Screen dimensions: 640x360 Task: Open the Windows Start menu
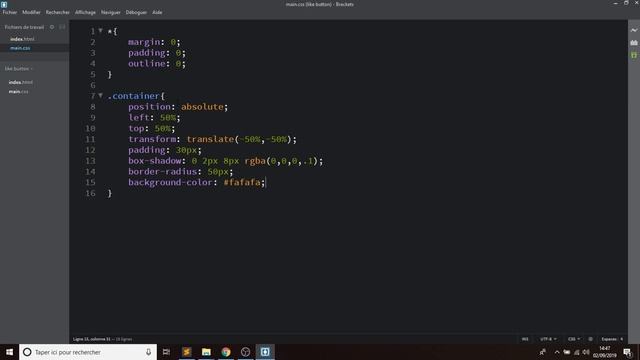click(9, 352)
